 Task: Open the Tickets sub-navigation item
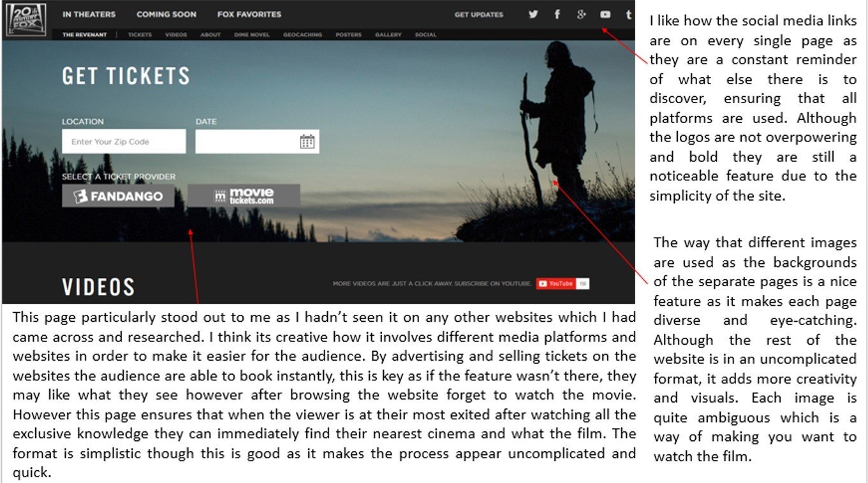(140, 35)
